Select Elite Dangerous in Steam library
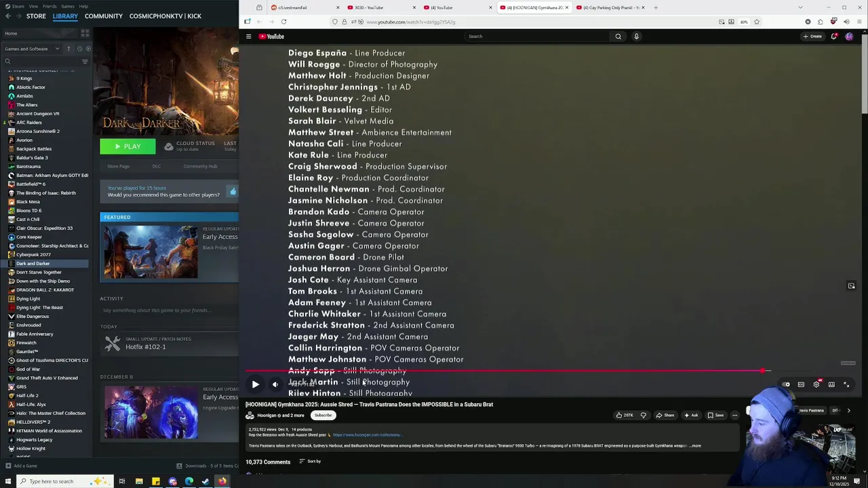Screen dimensions: 868x488 (x=33, y=317)
